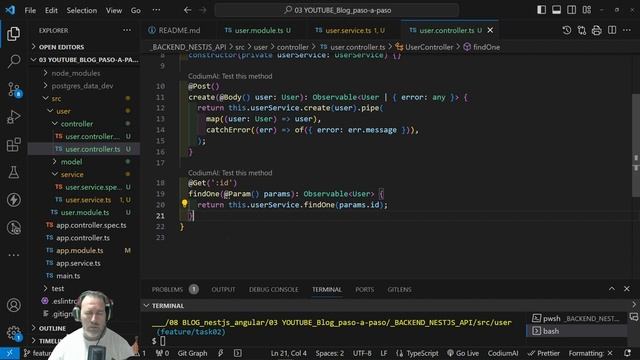The height and width of the screenshot is (360, 640).
Task: Close the user.controller.ts tab
Action: [x=490, y=30]
